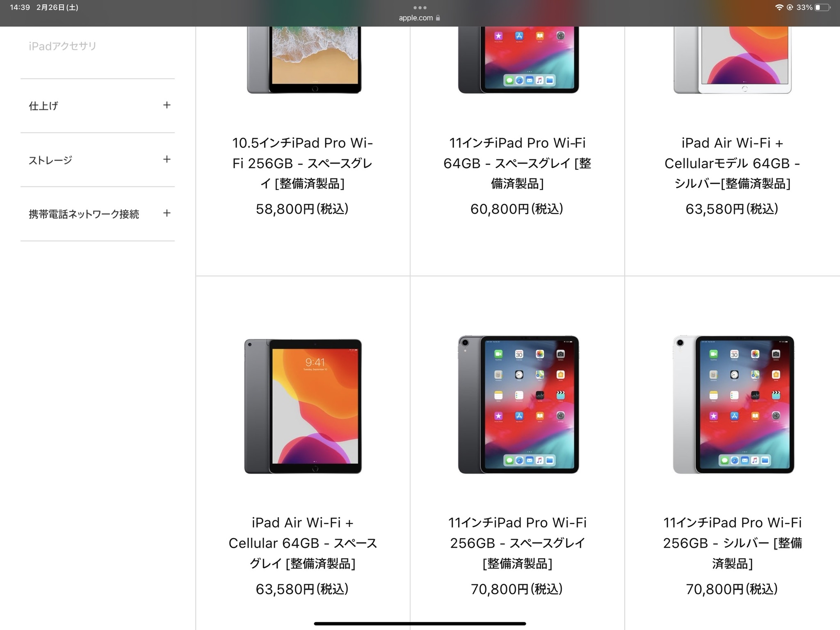Tap the rotation lock status icon
This screenshot has height=630, width=840.
click(x=790, y=7)
